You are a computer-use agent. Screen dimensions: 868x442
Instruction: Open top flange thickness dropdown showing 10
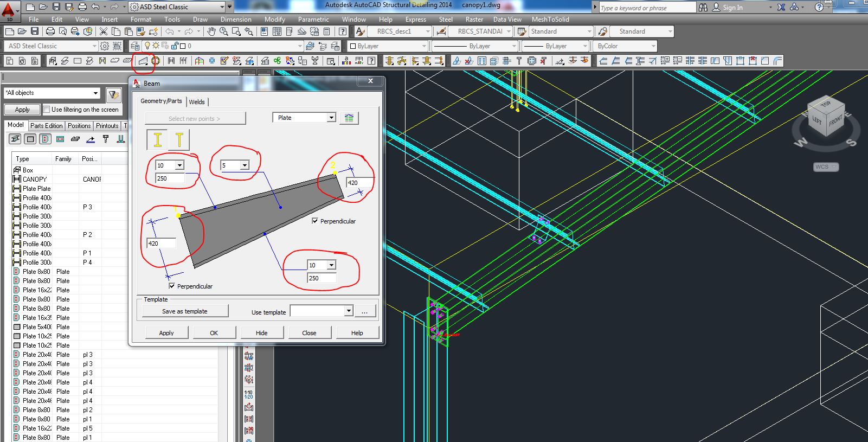[179, 165]
